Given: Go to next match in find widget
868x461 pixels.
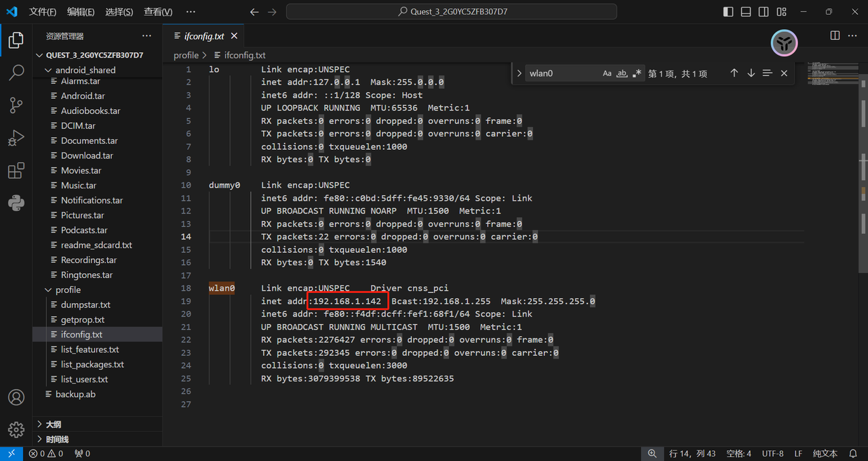Looking at the screenshot, I should pyautogui.click(x=751, y=73).
